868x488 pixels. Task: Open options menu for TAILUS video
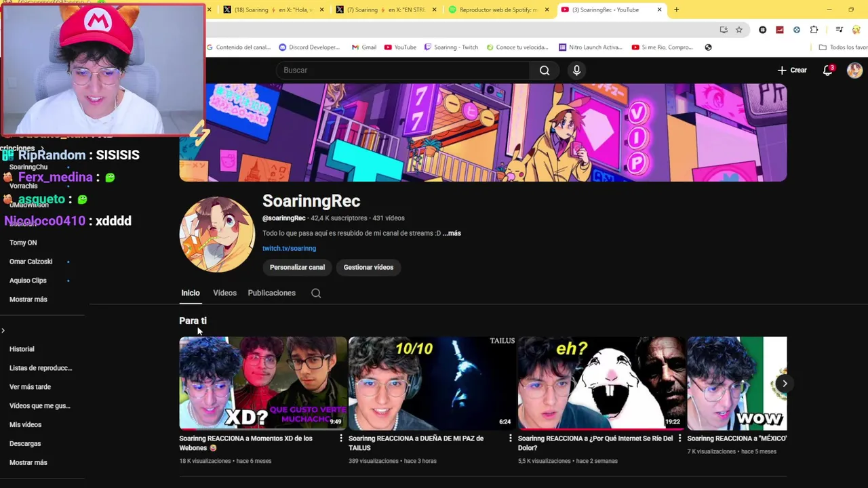[511, 439]
